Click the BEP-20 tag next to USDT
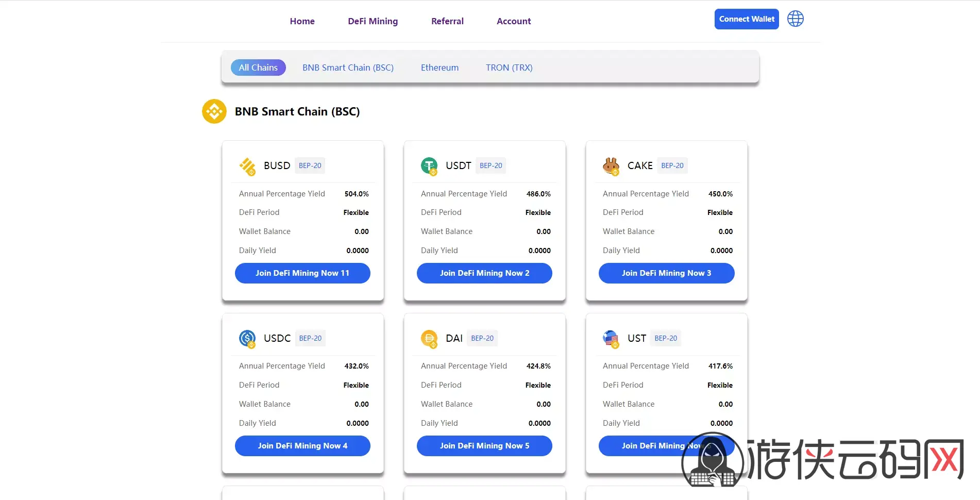Viewport: 980px width, 500px height. [x=491, y=165]
